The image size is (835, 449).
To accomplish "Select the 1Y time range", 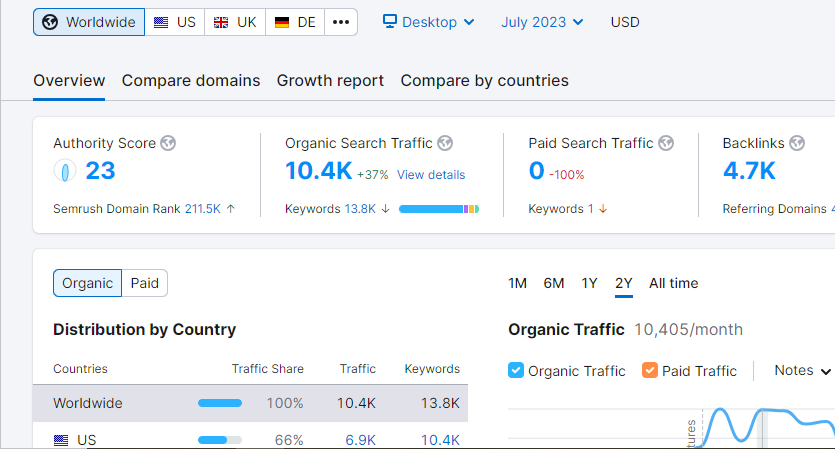I will pyautogui.click(x=590, y=283).
